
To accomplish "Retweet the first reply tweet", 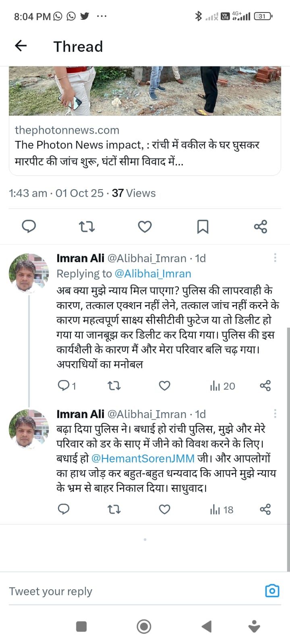I will 114,386.
